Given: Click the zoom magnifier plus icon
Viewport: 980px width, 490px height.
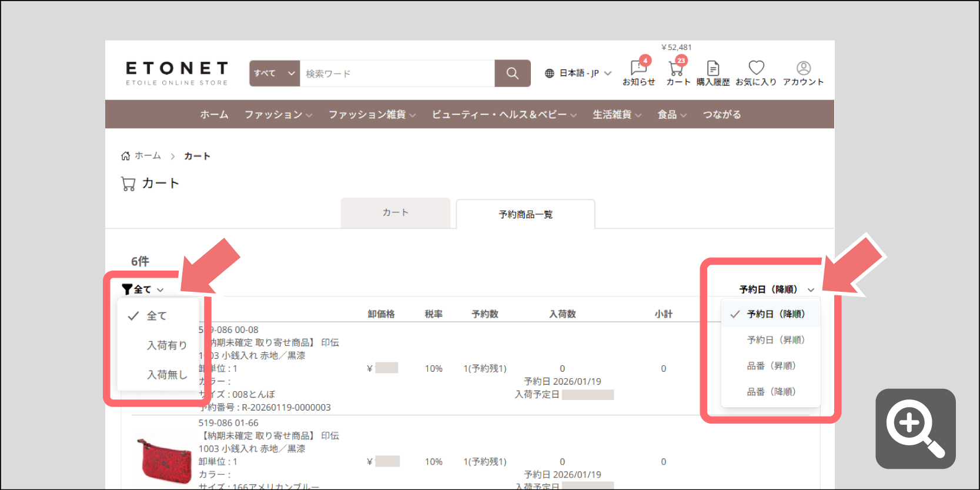Looking at the screenshot, I should (915, 428).
